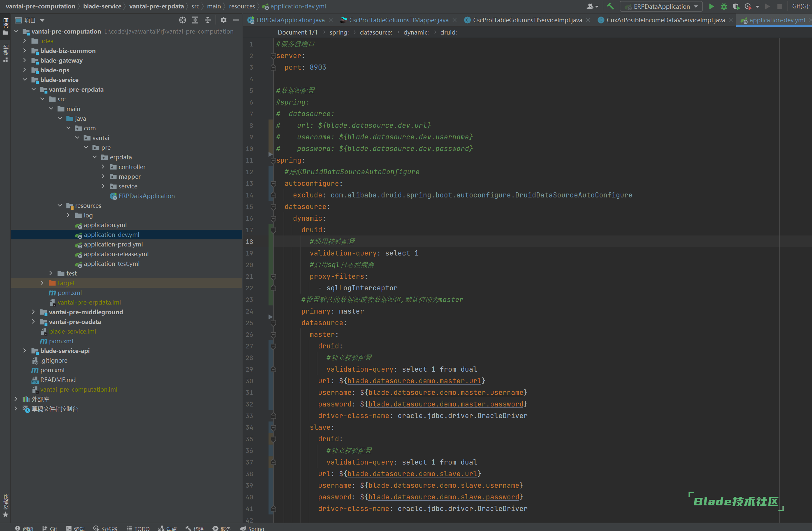Open the Git(G) menu
812x531 pixels.
pyautogui.click(x=801, y=6)
